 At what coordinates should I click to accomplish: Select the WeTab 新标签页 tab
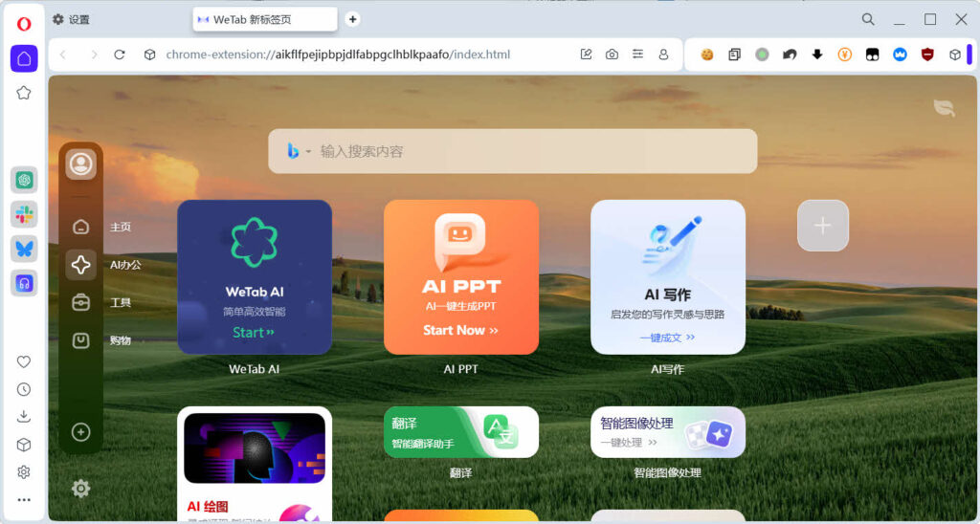coord(265,19)
